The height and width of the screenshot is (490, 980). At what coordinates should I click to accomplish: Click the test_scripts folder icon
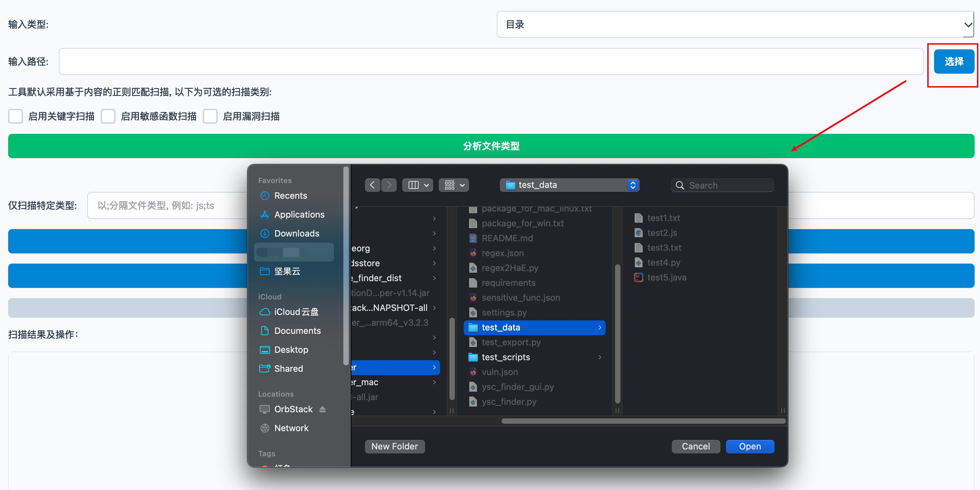(473, 357)
